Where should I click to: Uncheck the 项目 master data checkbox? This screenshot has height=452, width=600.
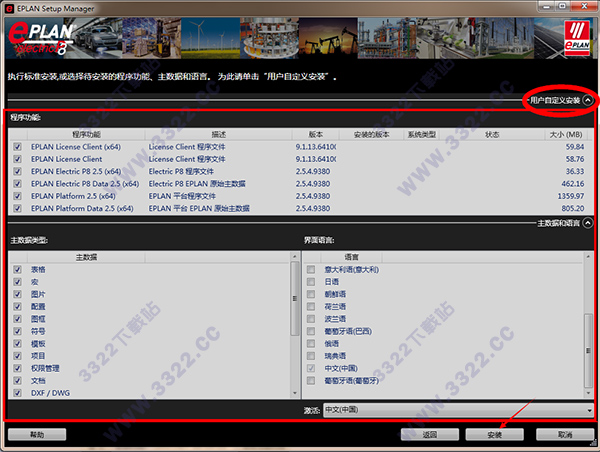17,356
